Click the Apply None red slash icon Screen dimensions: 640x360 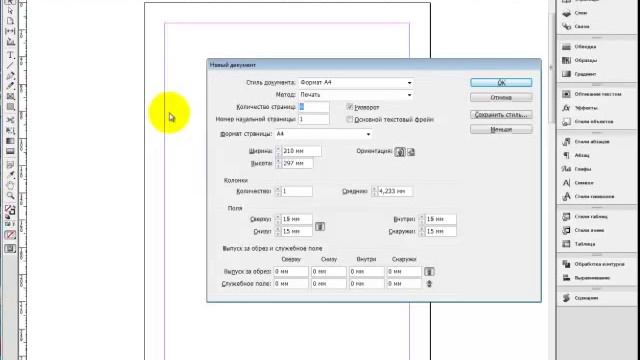(x=10, y=235)
